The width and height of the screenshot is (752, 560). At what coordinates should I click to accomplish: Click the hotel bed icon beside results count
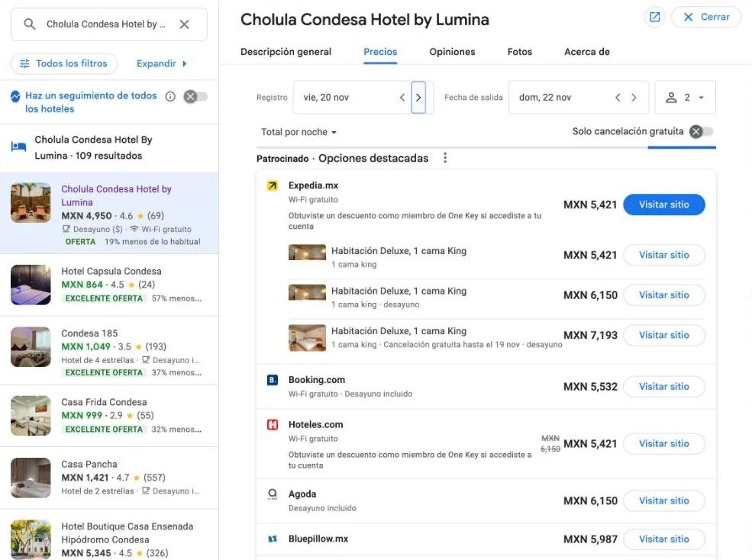tap(18, 146)
